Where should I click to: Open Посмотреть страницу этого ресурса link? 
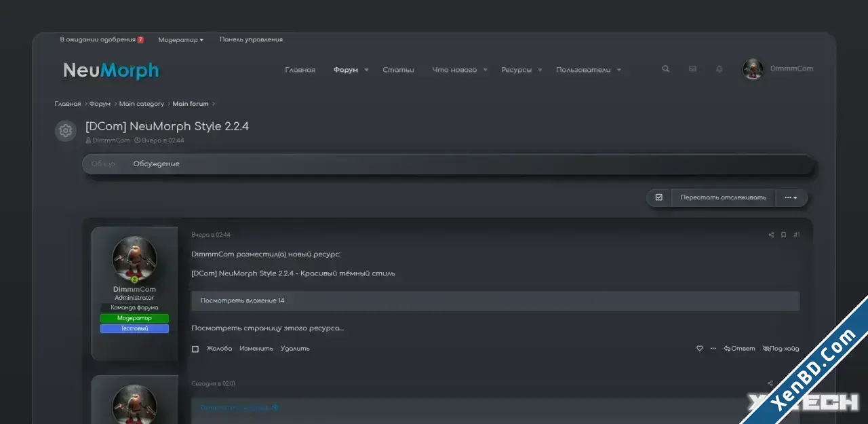(268, 328)
